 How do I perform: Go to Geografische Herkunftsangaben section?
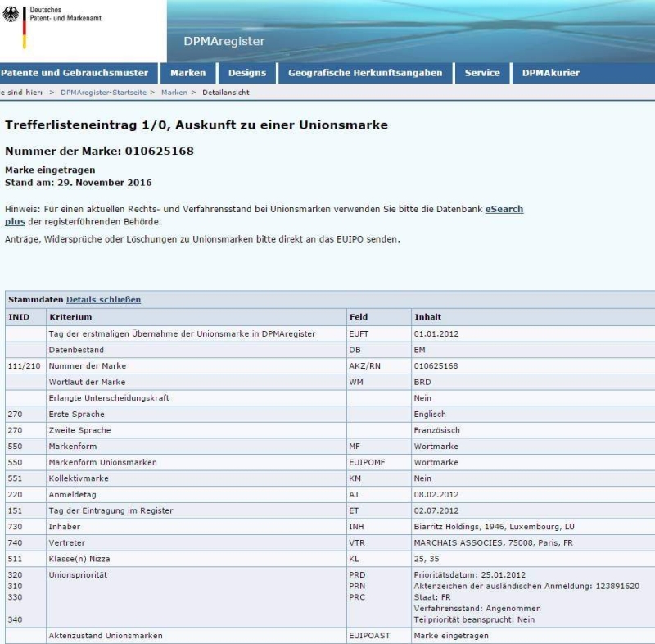coord(365,73)
